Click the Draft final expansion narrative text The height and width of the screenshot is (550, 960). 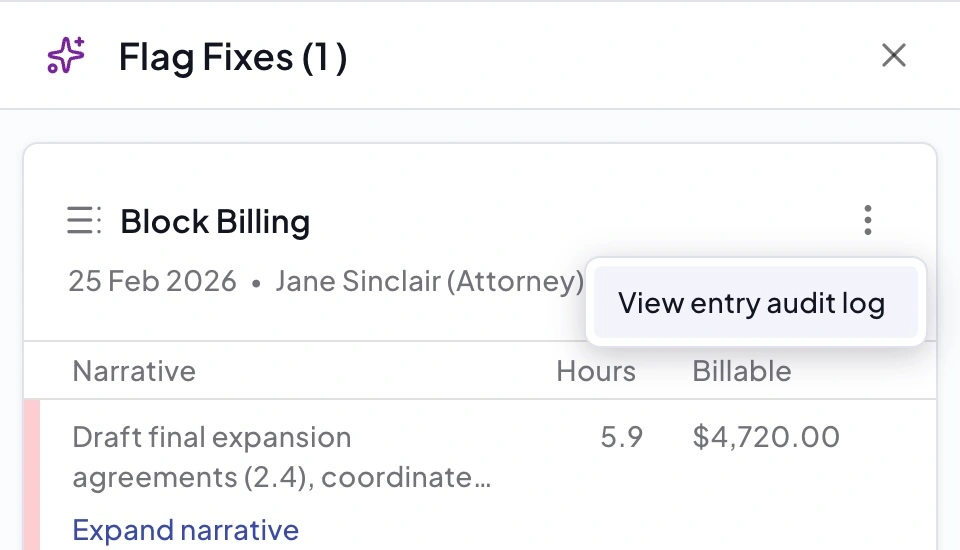212,437
